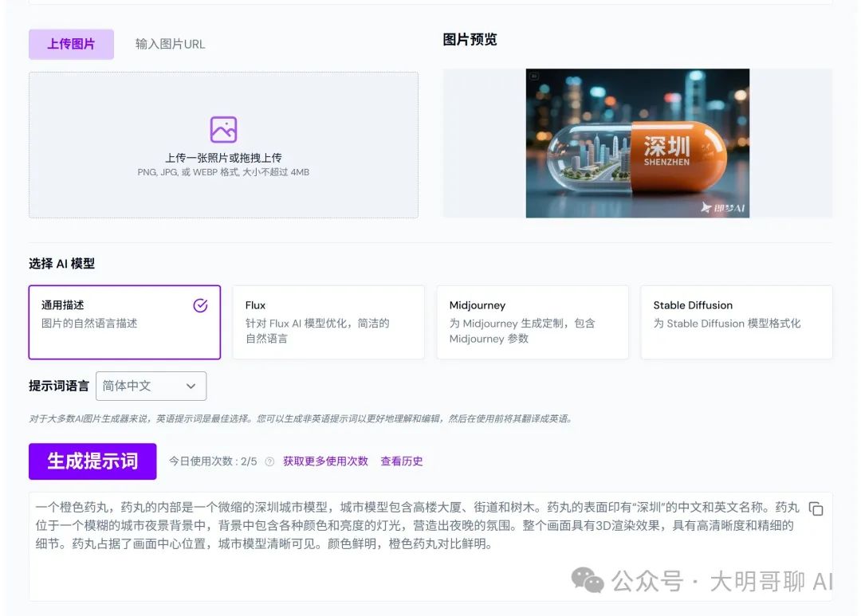Select the Flux model card
Image resolution: width=861 pixels, height=616 pixels.
click(328, 322)
